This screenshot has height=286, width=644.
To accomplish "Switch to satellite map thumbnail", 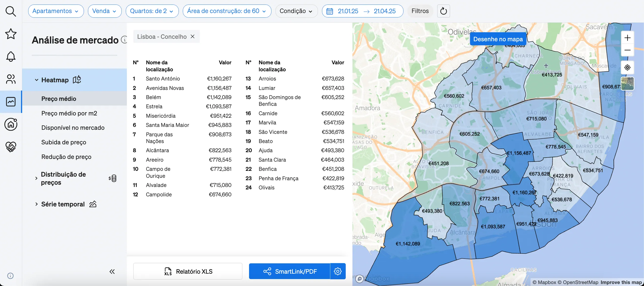I will [627, 83].
